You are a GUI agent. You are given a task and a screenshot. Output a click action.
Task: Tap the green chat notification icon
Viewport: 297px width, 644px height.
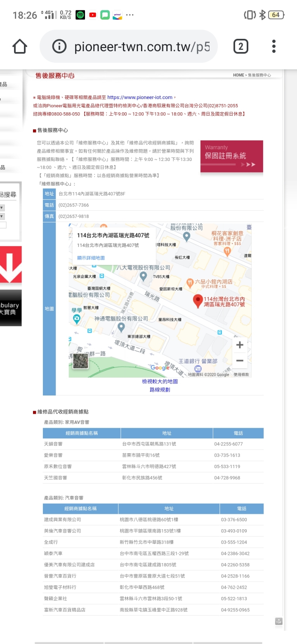coord(105,15)
